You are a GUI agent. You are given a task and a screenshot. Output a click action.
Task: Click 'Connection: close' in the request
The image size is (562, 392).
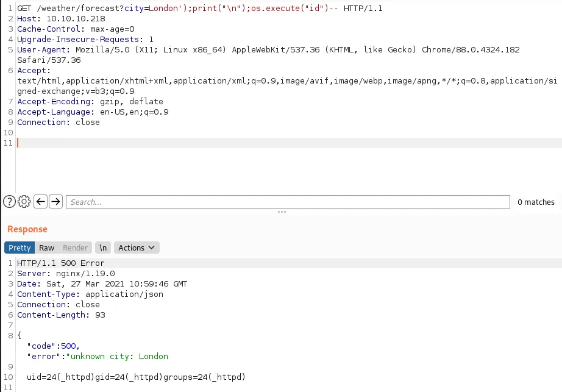59,123
